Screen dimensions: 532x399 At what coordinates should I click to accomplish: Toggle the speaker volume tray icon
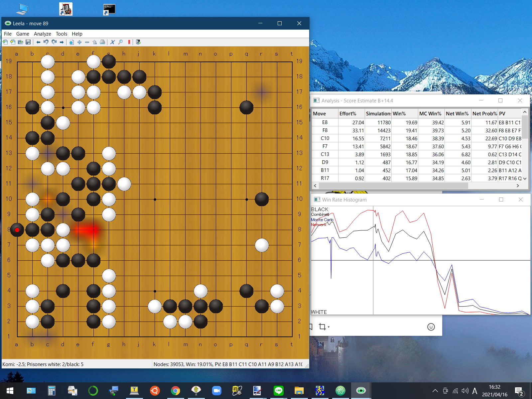coord(465,391)
